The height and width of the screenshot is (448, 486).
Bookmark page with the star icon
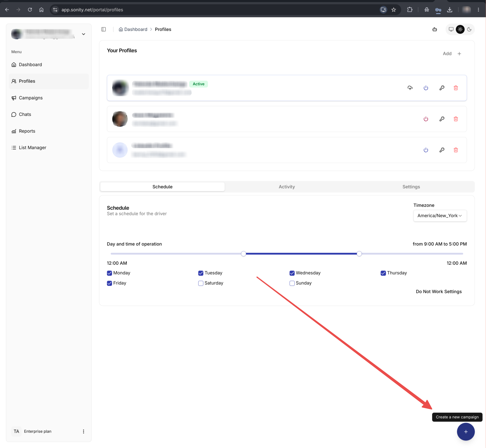click(x=394, y=10)
